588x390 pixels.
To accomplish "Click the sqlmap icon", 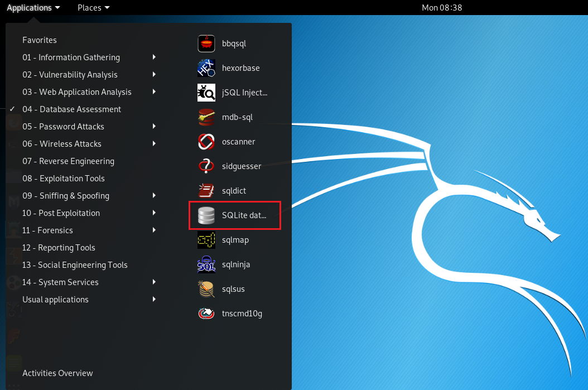I will tap(206, 240).
